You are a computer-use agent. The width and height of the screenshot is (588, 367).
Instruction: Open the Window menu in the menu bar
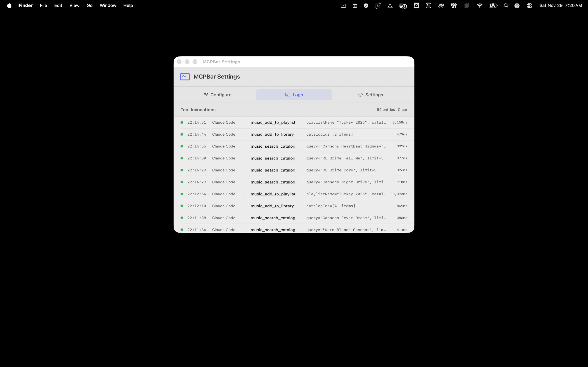pos(108,5)
